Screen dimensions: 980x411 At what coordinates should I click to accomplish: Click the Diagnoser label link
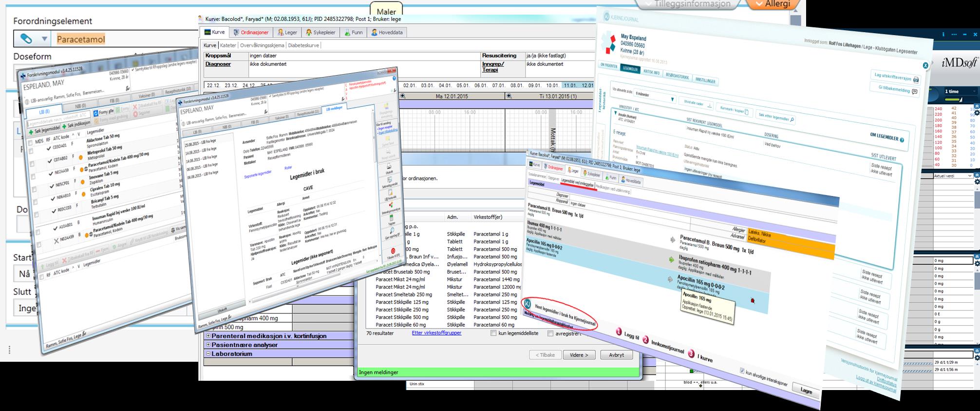(x=218, y=64)
